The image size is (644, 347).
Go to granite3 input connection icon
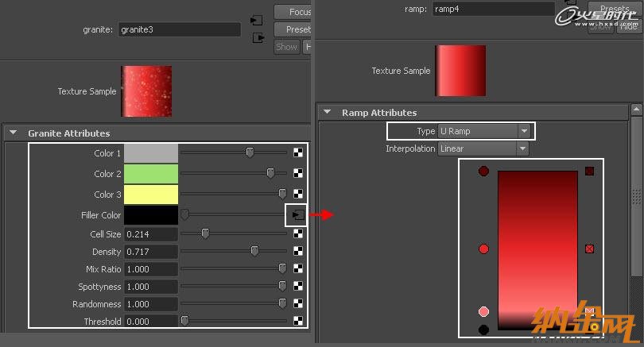click(x=256, y=20)
